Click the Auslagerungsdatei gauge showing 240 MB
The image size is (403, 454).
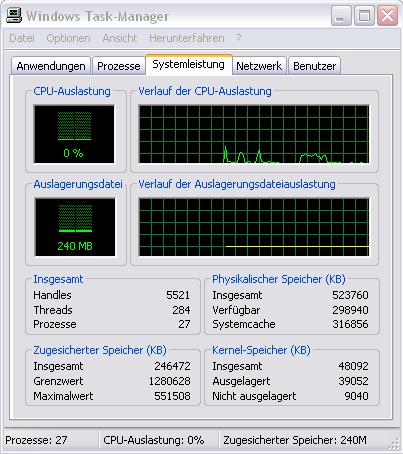(75, 227)
